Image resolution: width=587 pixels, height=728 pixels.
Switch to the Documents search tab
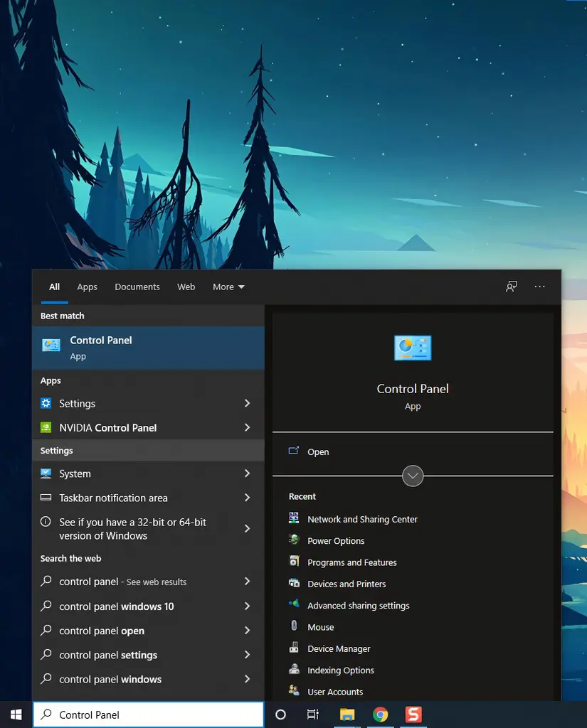(x=137, y=287)
